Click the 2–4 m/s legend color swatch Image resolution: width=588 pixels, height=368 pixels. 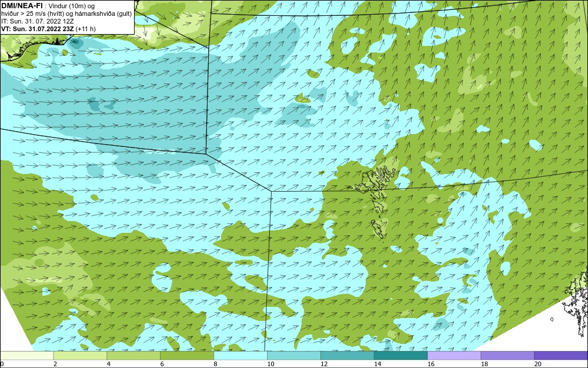[x=80, y=355]
